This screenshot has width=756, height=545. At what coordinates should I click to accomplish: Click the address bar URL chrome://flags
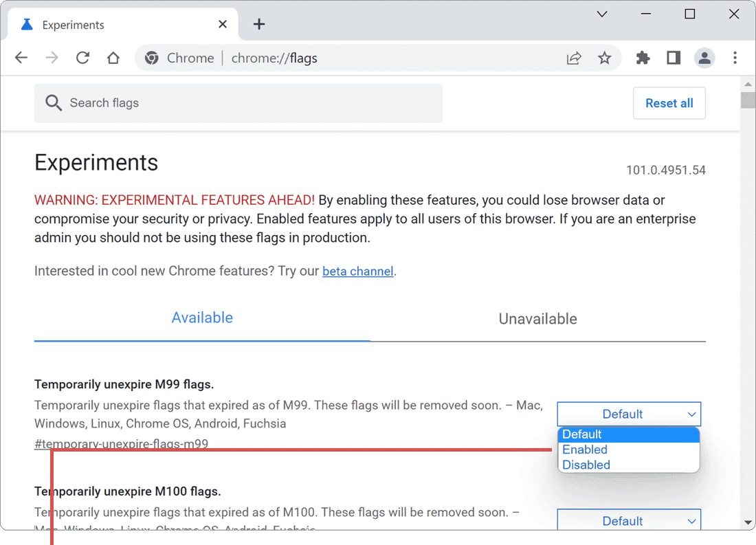pyautogui.click(x=274, y=58)
